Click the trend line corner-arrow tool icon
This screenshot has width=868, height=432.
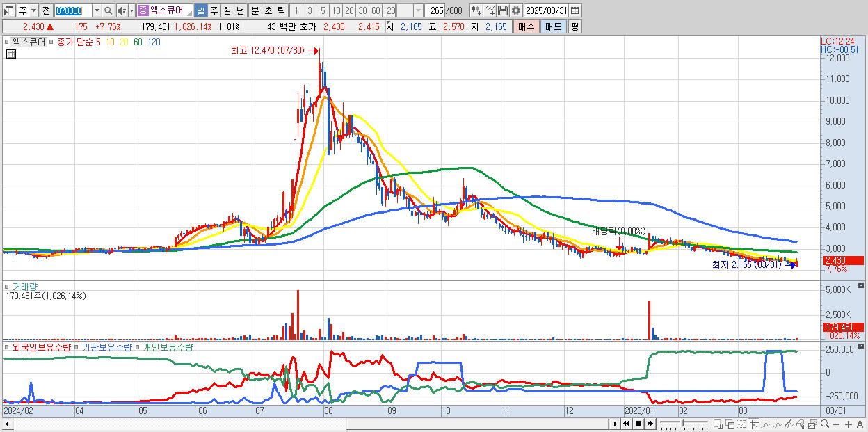[x=754, y=424]
